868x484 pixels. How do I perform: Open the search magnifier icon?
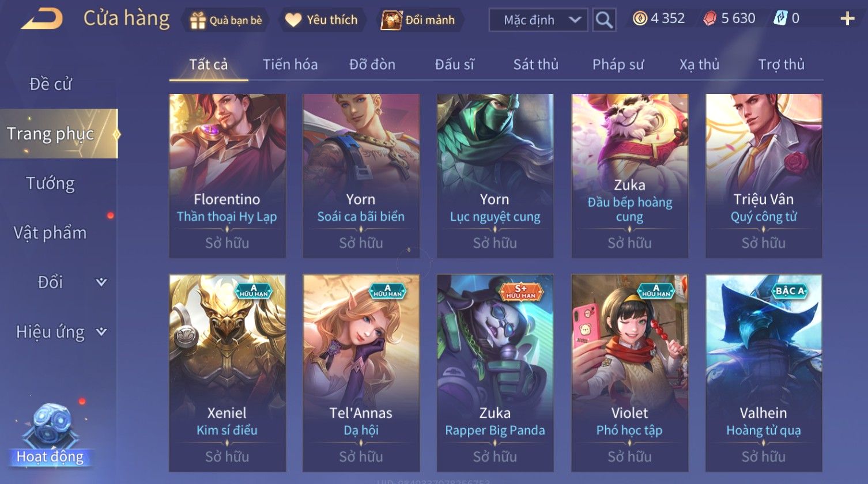pos(604,20)
